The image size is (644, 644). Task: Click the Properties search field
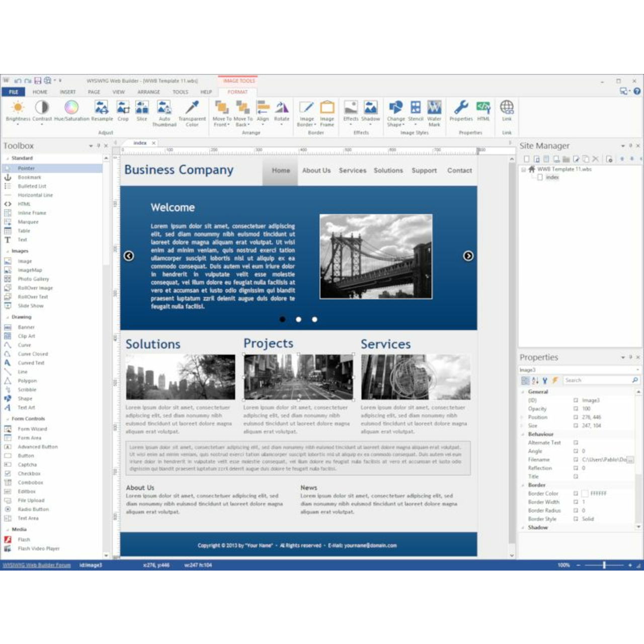click(597, 380)
